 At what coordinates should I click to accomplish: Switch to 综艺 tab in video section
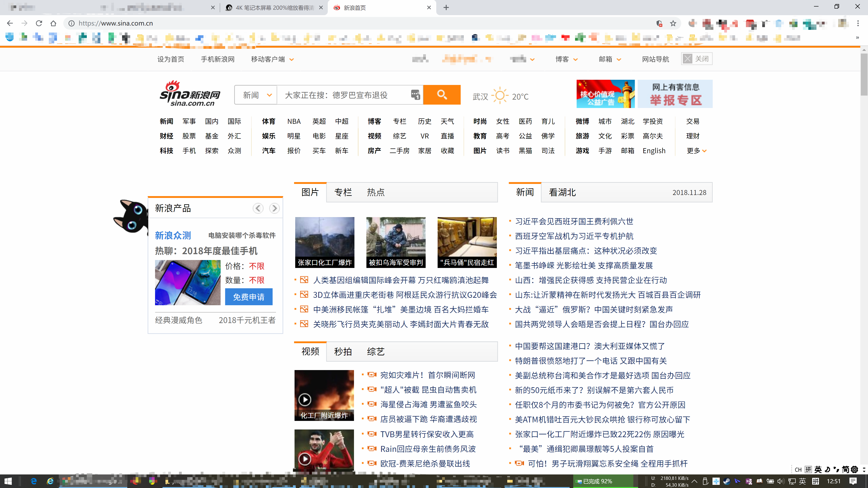tap(376, 351)
